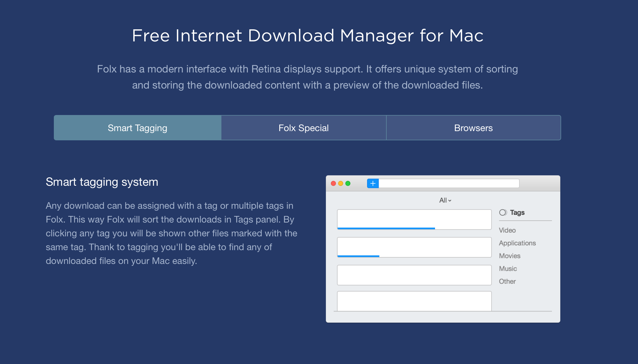Click the yellow minimize dot in mockup
638x364 pixels.
coord(341,183)
